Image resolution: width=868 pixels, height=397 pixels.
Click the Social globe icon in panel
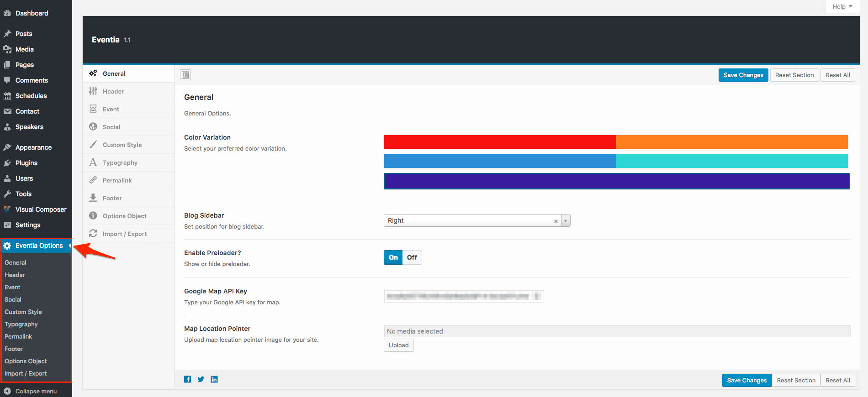[x=93, y=127]
